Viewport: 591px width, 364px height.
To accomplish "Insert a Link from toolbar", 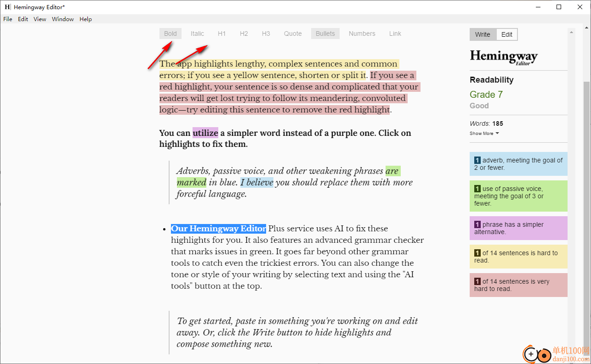I will [x=395, y=34].
